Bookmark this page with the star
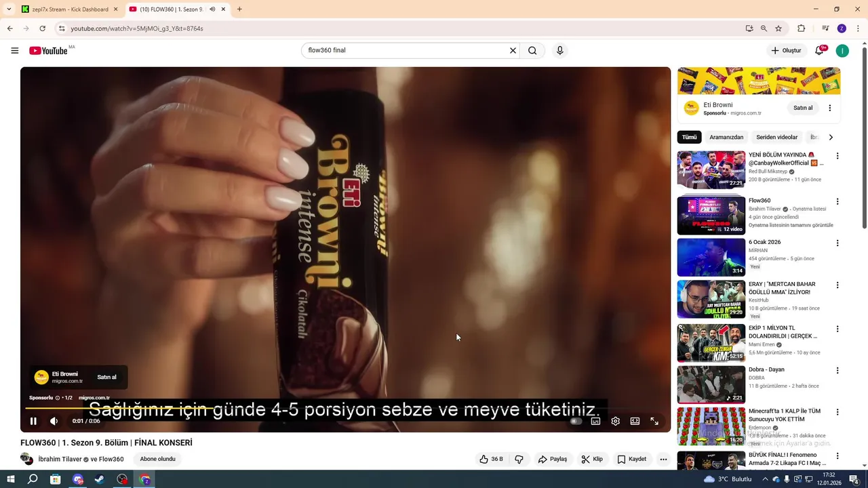 coord(778,28)
